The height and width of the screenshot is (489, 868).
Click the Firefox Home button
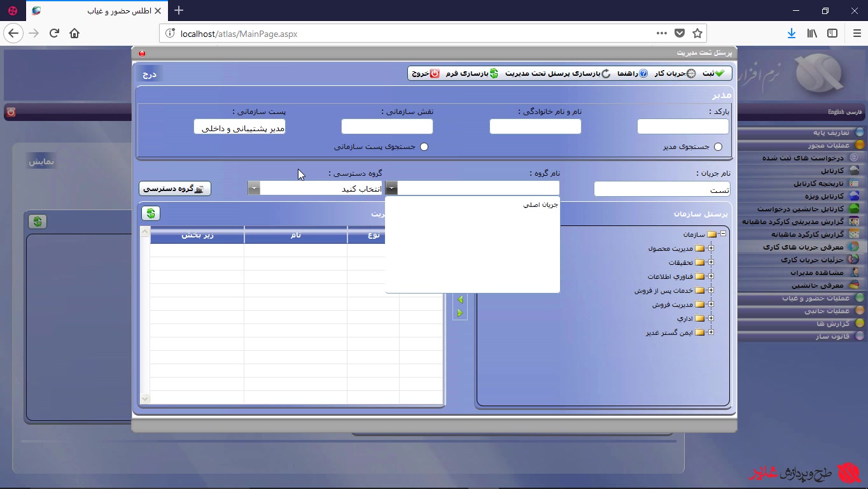(x=74, y=34)
